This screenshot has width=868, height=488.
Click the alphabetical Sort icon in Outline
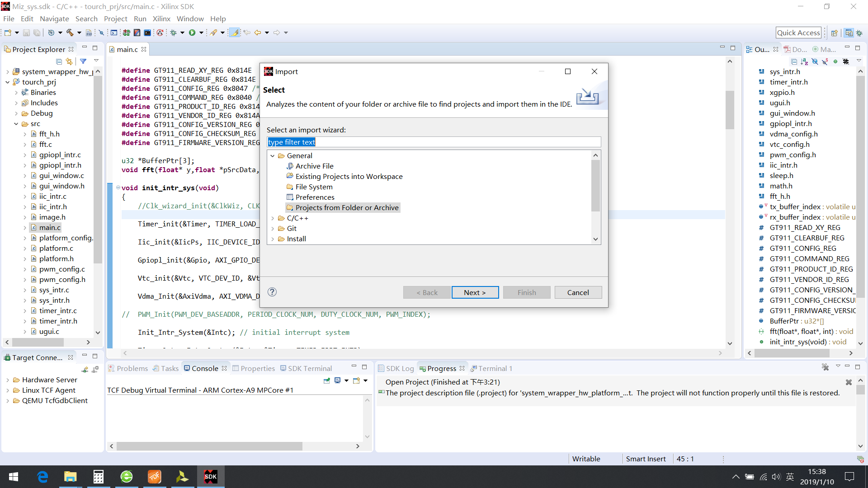[x=804, y=61]
